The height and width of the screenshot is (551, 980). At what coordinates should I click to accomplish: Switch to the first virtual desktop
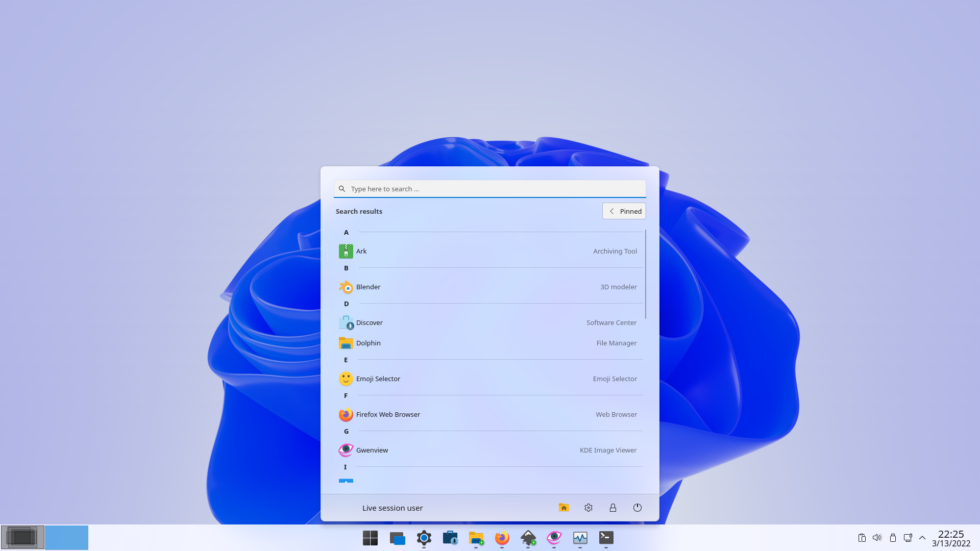pyautogui.click(x=22, y=538)
